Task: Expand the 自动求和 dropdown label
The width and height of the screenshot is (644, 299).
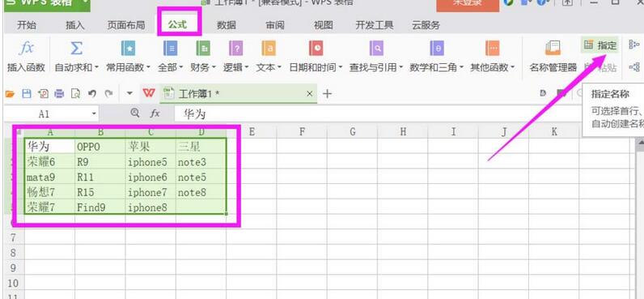Action: pos(76,67)
